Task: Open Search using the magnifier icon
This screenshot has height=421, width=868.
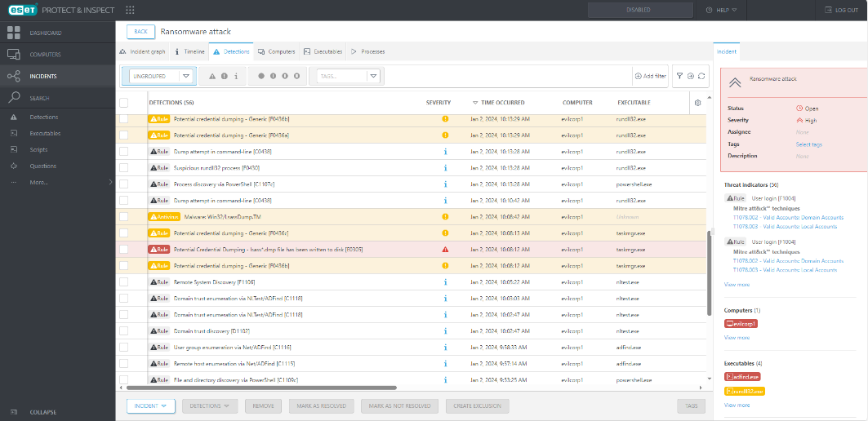Action: pyautogui.click(x=13, y=98)
